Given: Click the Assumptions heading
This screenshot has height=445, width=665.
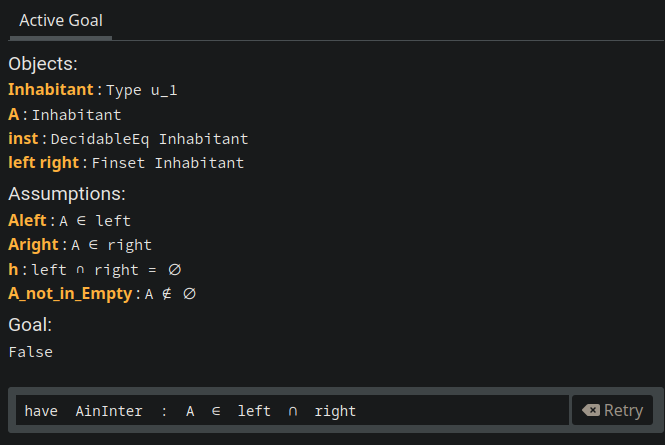Looking at the screenshot, I should 67,194.
